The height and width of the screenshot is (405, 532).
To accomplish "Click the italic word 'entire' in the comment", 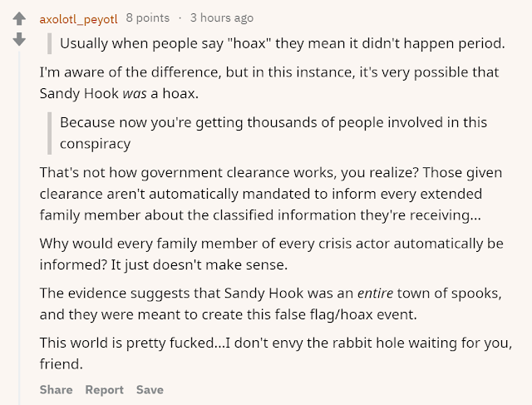I will 375,293.
